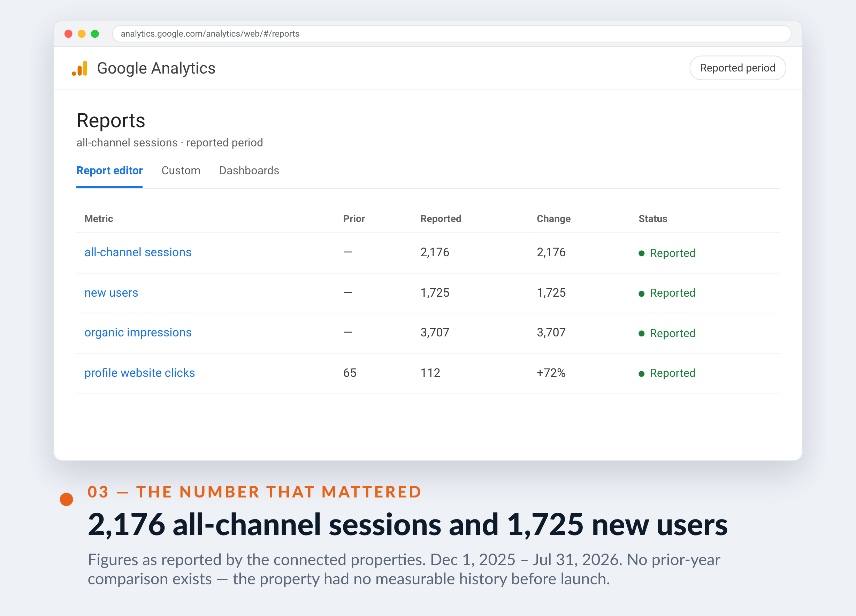The width and height of the screenshot is (856, 616).
Task: Click the Status column header
Action: tap(652, 219)
